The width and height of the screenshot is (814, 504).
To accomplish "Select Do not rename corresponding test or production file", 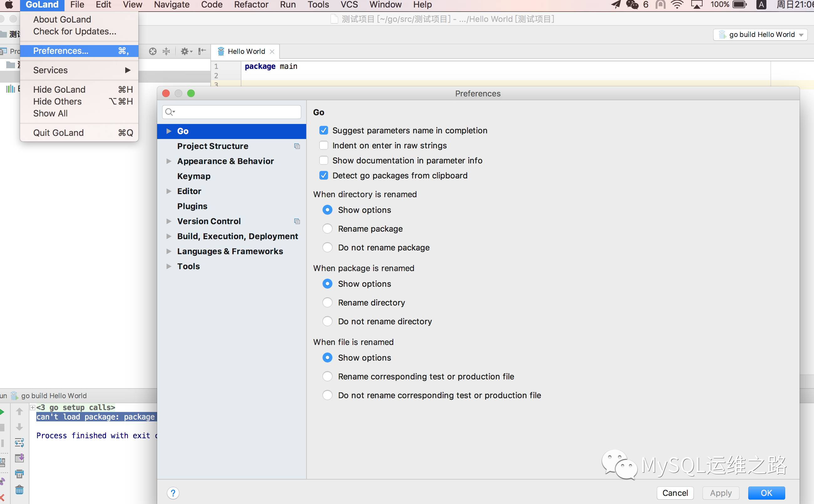I will click(327, 395).
